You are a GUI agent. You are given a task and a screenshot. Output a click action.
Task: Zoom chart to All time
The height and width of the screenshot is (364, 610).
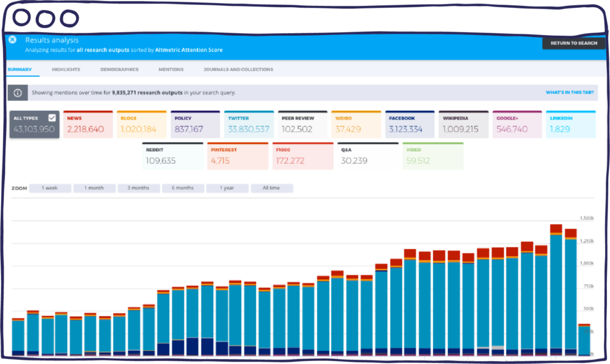(272, 188)
